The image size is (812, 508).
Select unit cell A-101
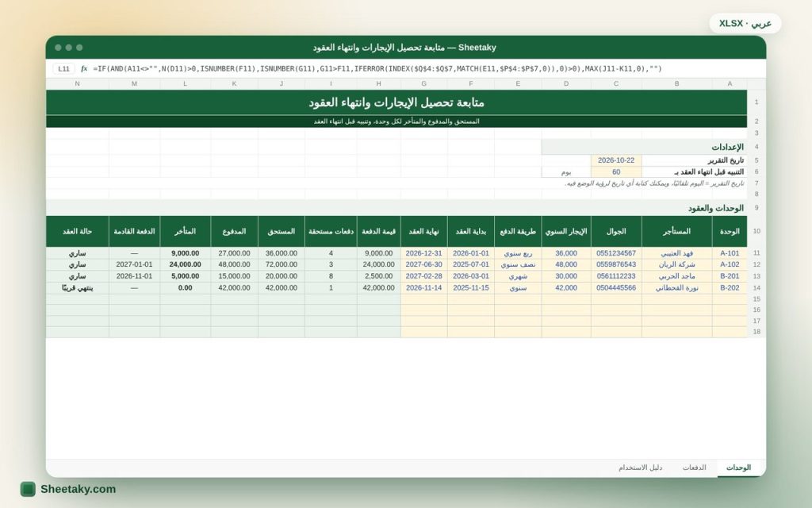tap(730, 253)
